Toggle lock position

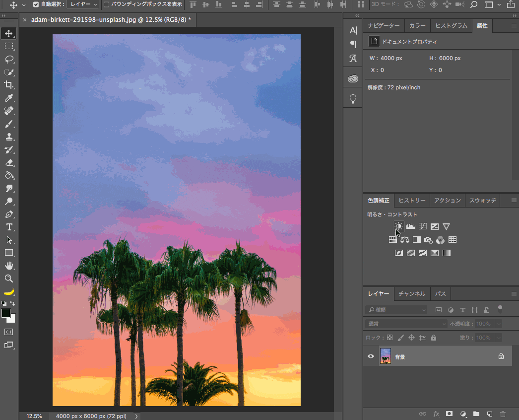[411, 338]
